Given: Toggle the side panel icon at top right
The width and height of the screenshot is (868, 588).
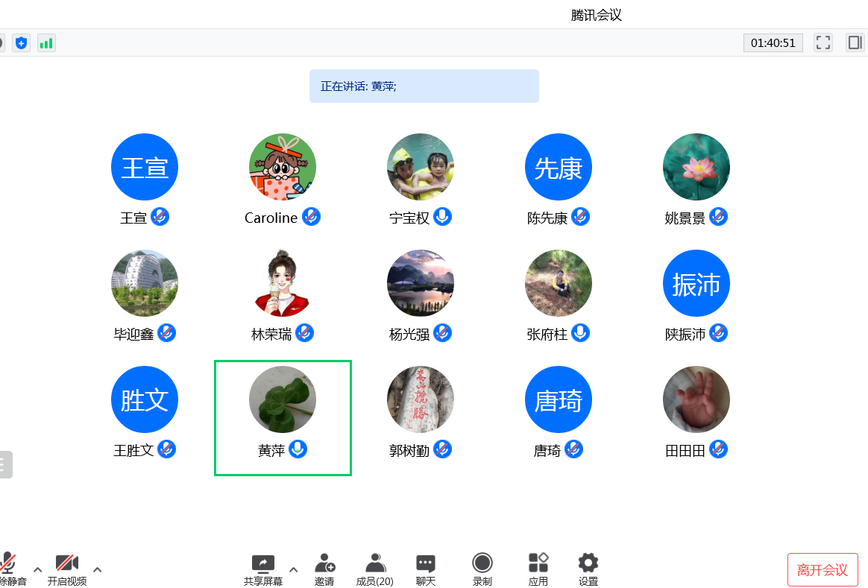Looking at the screenshot, I should pyautogui.click(x=854, y=42).
